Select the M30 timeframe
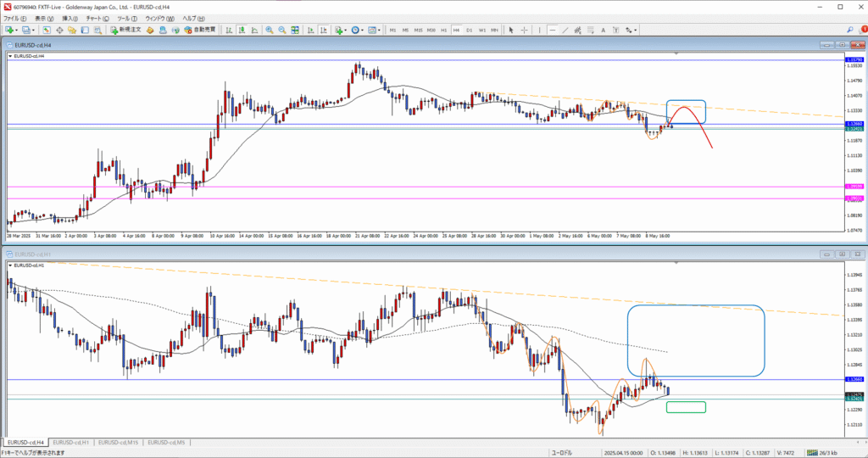This screenshot has height=458, width=868. 431,30
